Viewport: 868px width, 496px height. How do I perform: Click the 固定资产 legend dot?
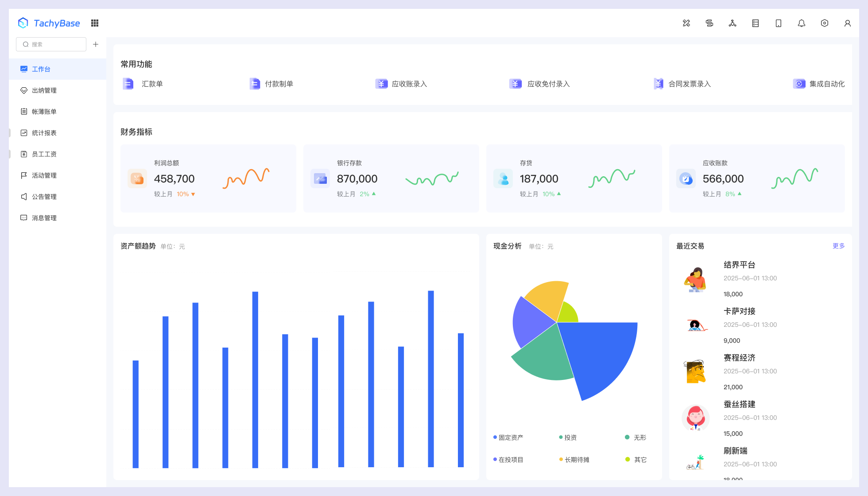coord(495,437)
